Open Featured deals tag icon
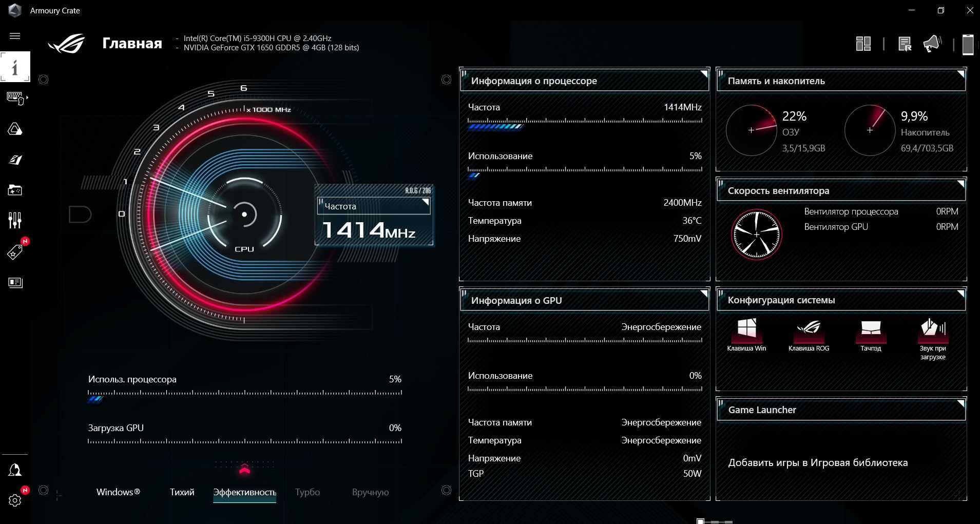 point(15,252)
